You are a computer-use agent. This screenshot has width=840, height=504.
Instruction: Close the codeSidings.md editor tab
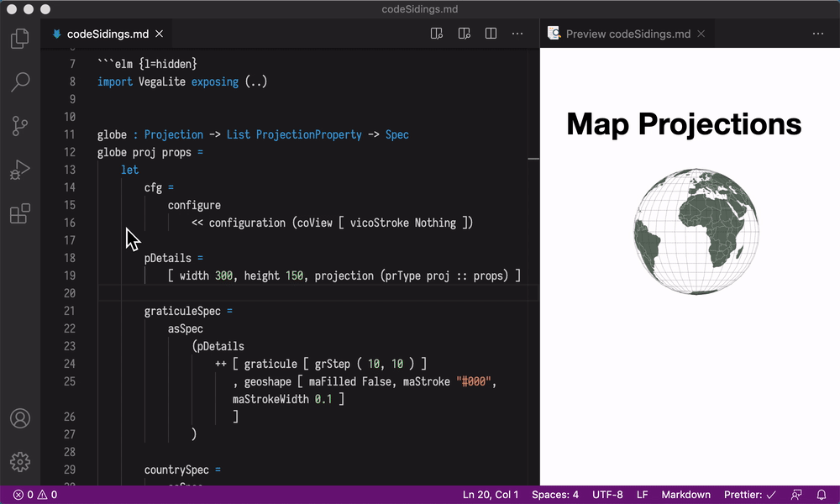pos(159,34)
